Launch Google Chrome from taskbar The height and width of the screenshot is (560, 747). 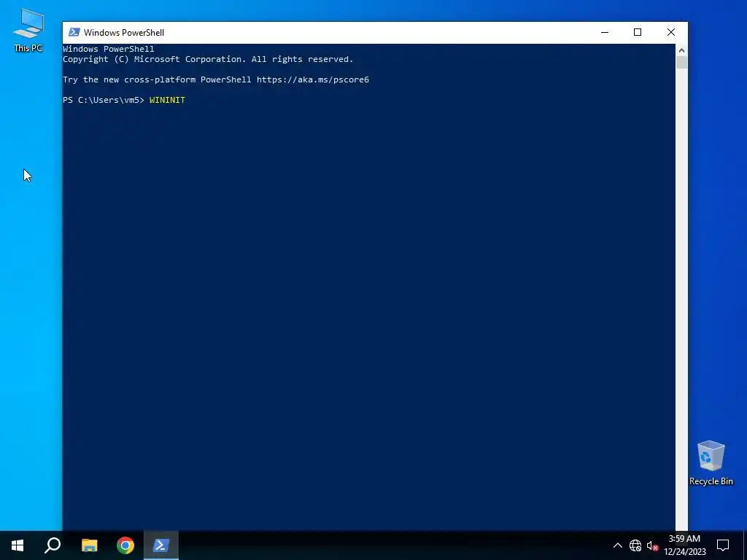(125, 545)
